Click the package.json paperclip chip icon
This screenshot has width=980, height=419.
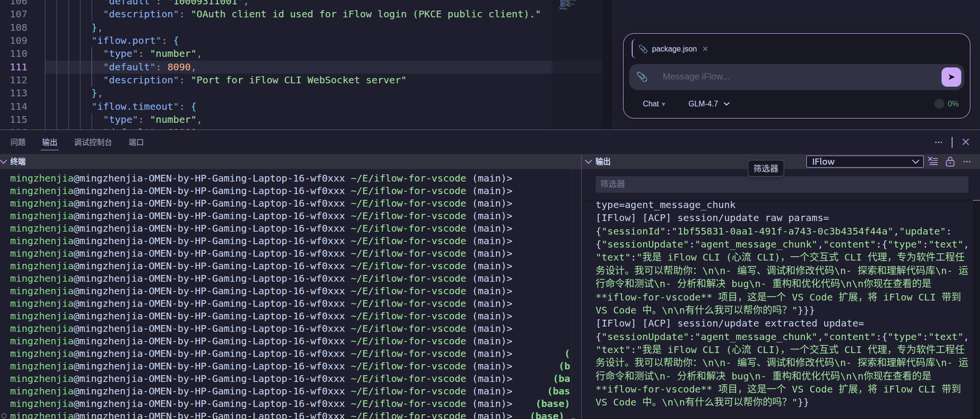643,49
